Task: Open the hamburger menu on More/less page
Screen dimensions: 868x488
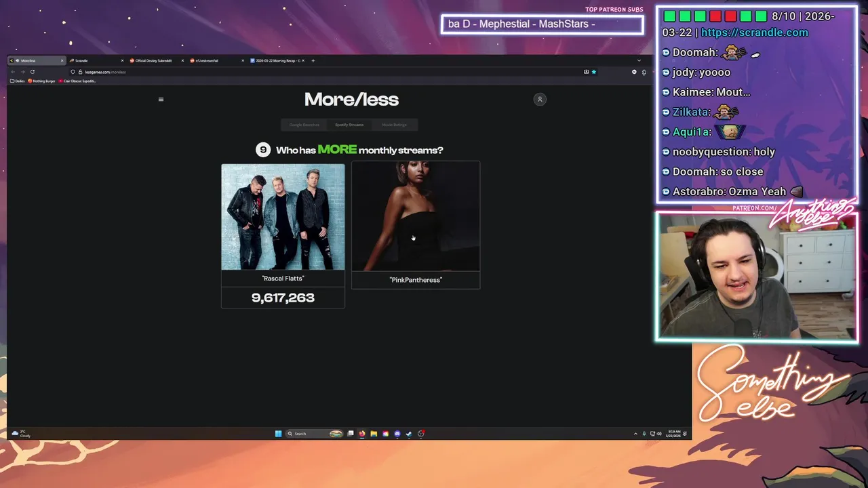Action: 161,99
